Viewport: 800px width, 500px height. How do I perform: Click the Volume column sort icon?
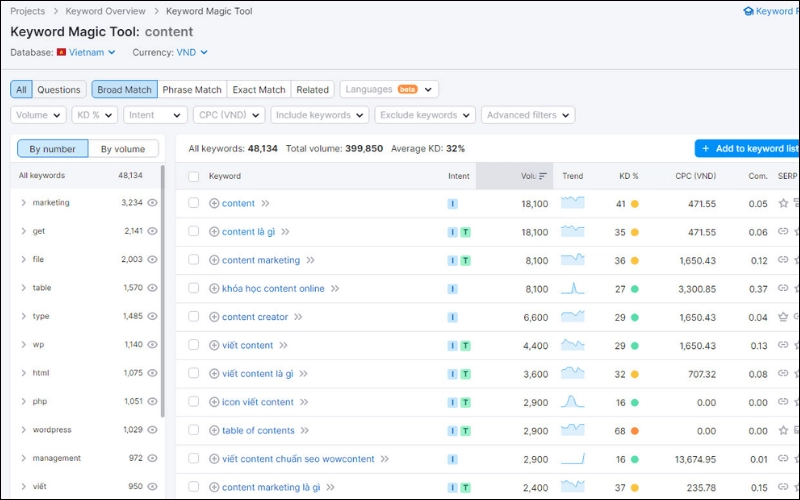[543, 176]
